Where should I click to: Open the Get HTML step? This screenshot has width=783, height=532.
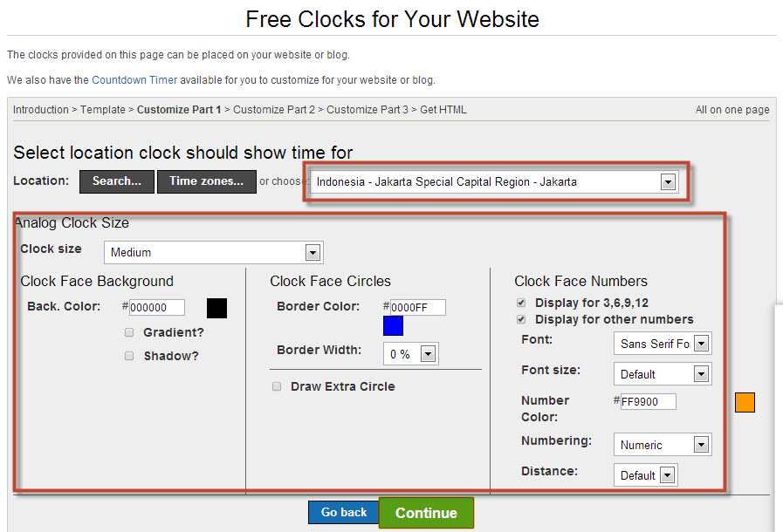tap(443, 110)
